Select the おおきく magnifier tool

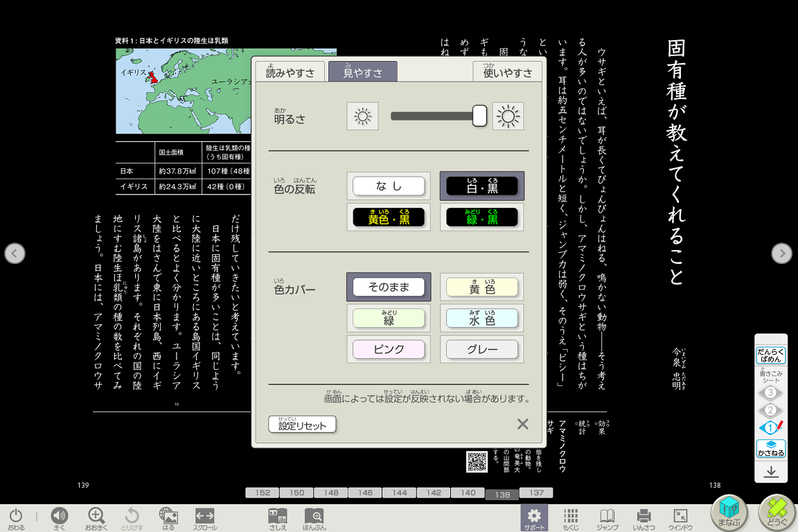96,517
